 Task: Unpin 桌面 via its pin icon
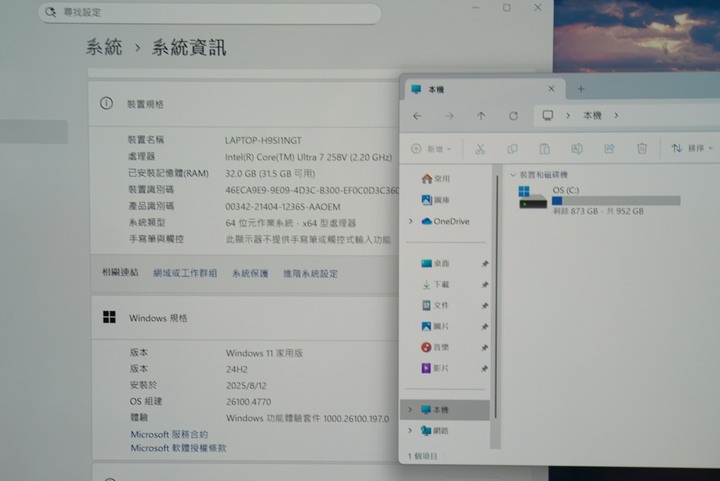pos(485,263)
